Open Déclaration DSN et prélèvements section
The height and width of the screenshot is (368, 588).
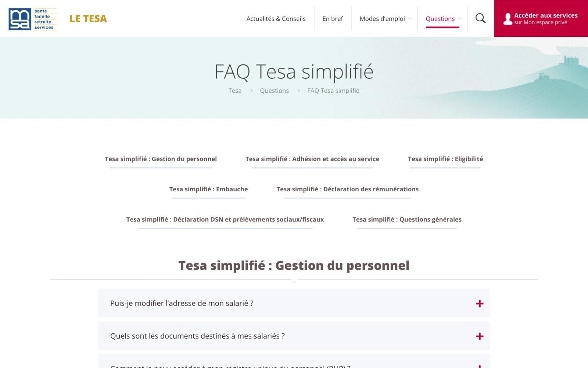tap(225, 219)
